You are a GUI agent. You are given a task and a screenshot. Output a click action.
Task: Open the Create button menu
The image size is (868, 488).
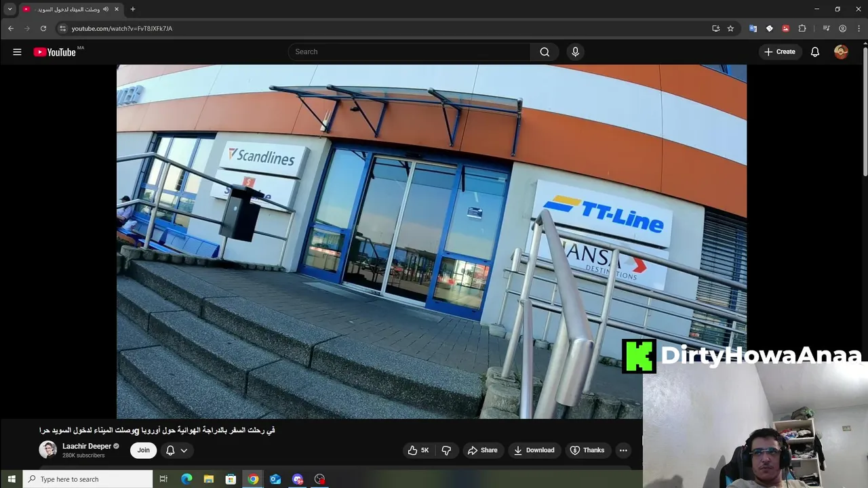click(780, 52)
